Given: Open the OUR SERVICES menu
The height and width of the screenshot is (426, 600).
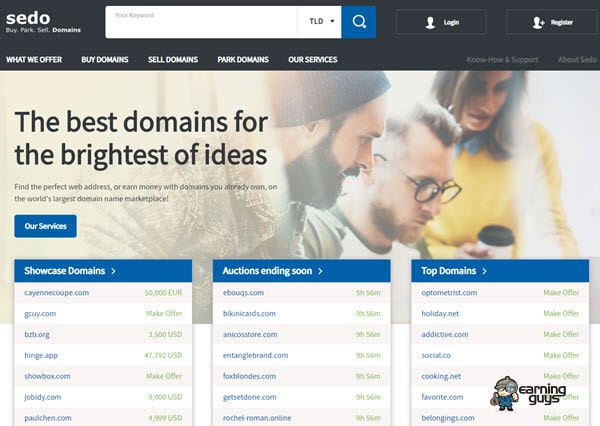Looking at the screenshot, I should pyautogui.click(x=313, y=60).
